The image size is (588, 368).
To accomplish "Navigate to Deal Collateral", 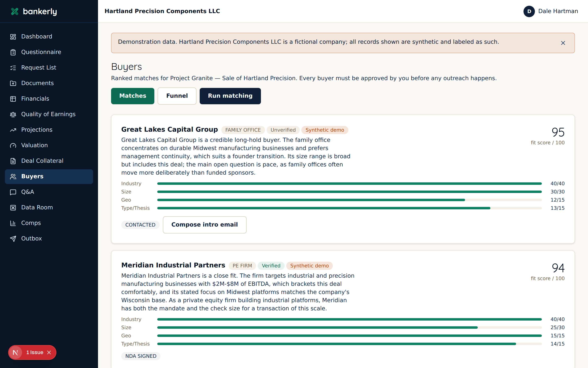I will (x=49, y=161).
